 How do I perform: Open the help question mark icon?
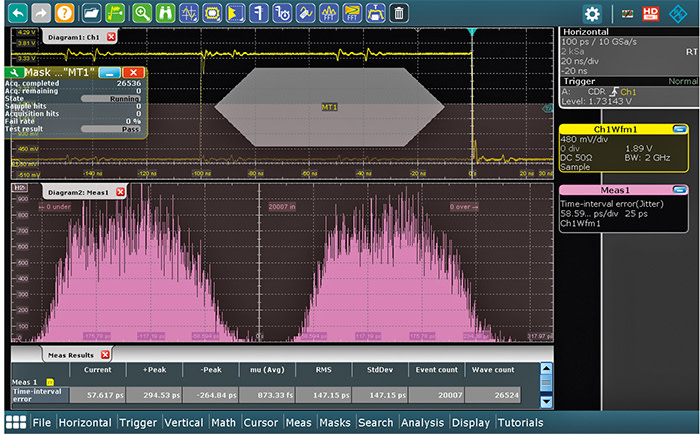click(x=64, y=13)
